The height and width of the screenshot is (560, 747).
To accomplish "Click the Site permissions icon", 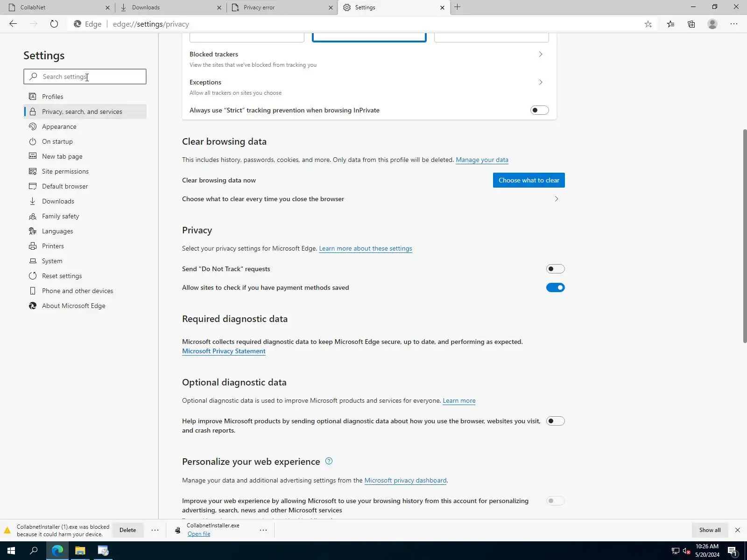I will (33, 171).
